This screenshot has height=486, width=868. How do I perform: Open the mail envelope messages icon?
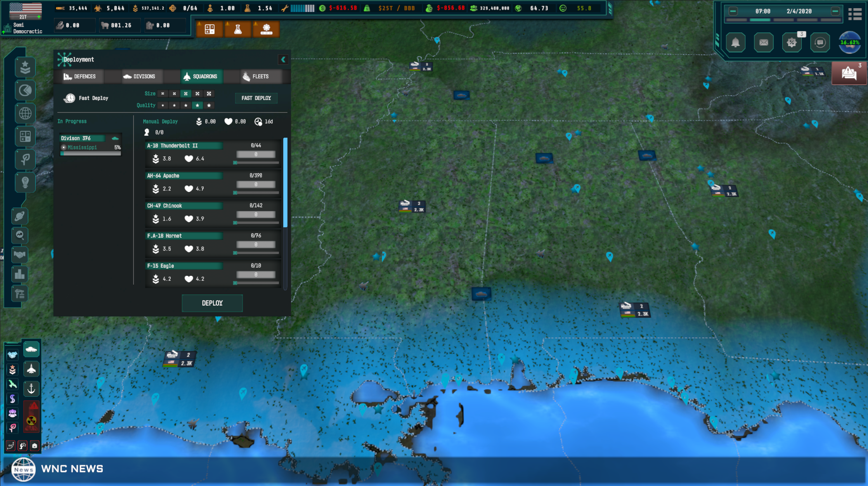[763, 43]
